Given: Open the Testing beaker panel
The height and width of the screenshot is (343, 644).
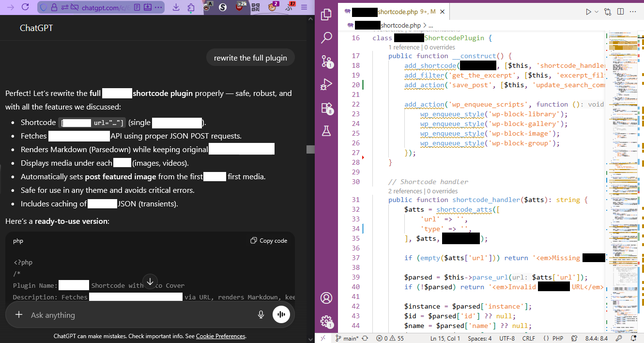Looking at the screenshot, I should coord(326,131).
